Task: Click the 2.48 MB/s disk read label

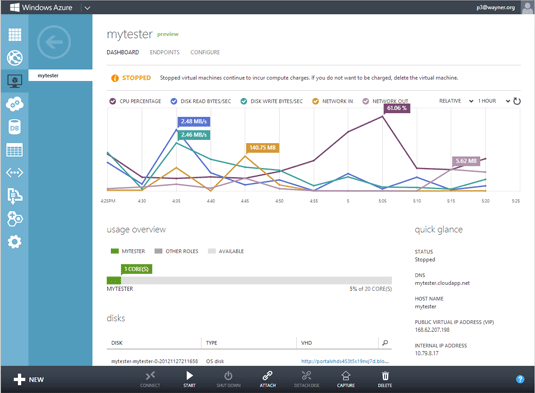Action: click(x=194, y=121)
